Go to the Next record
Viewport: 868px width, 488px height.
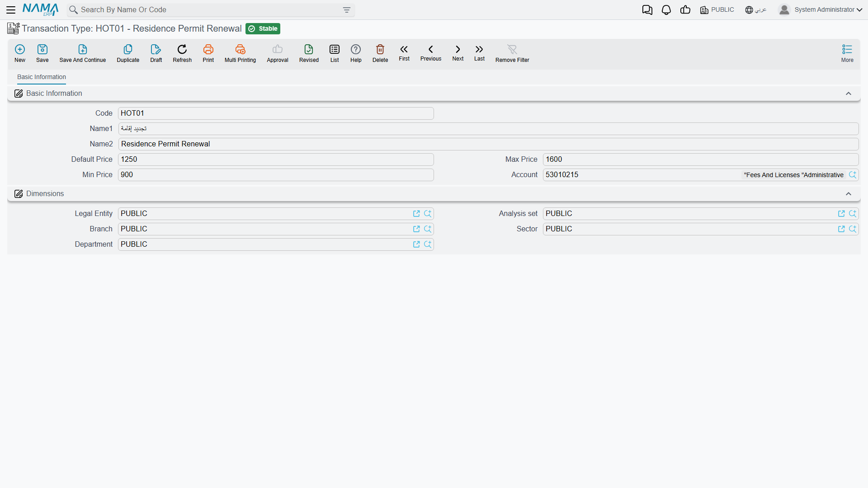tap(458, 53)
